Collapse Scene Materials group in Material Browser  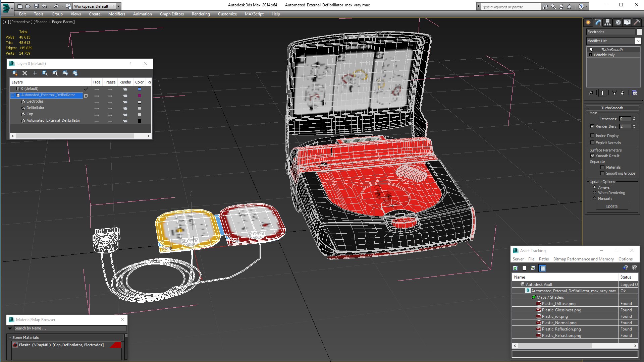10,338
